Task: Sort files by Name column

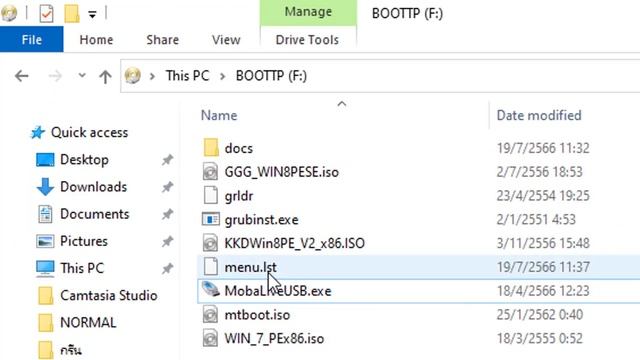Action: (x=219, y=116)
